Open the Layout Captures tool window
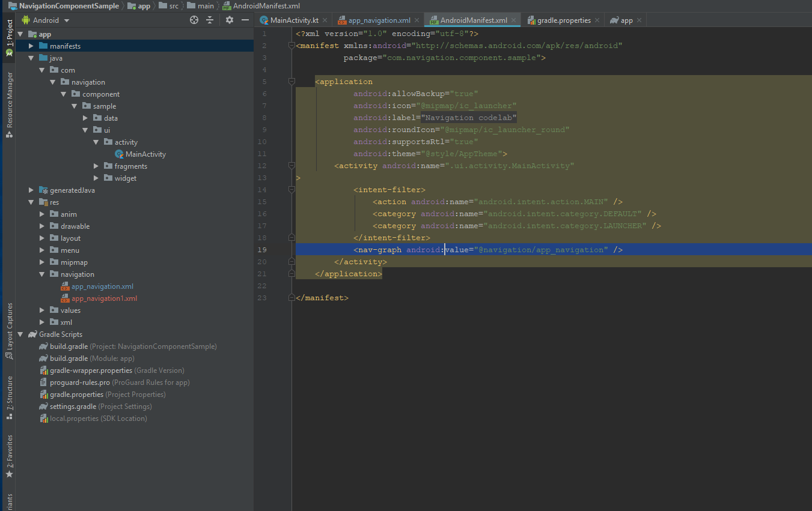This screenshot has width=812, height=511. pyautogui.click(x=9, y=330)
